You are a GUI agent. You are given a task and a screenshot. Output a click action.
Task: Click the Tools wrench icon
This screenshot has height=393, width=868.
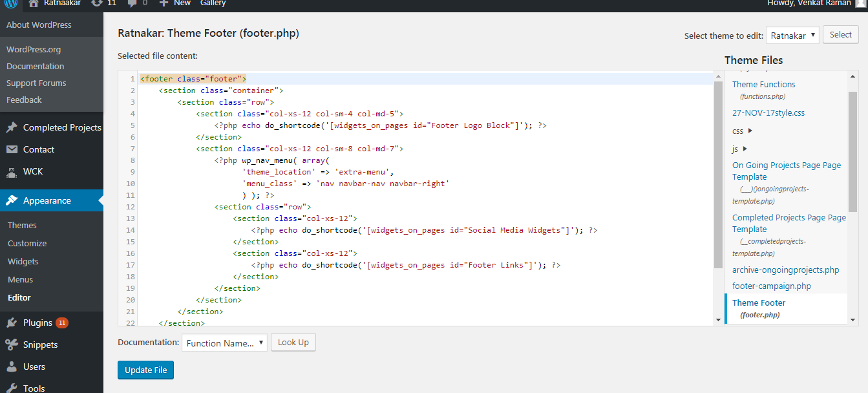tap(12, 388)
